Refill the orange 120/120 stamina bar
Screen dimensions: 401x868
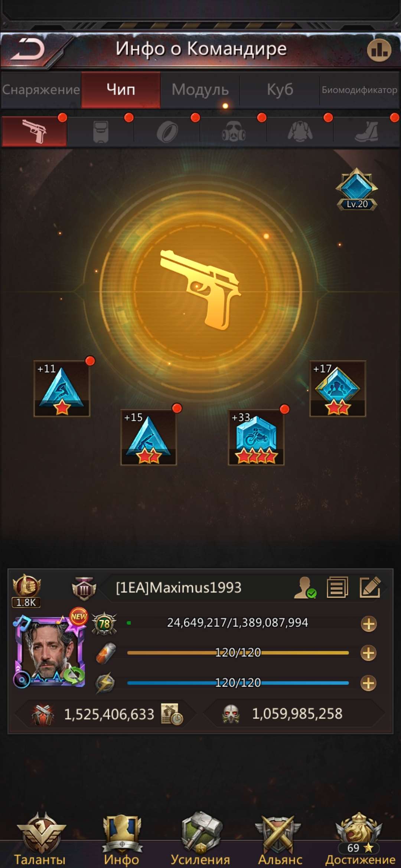click(369, 653)
